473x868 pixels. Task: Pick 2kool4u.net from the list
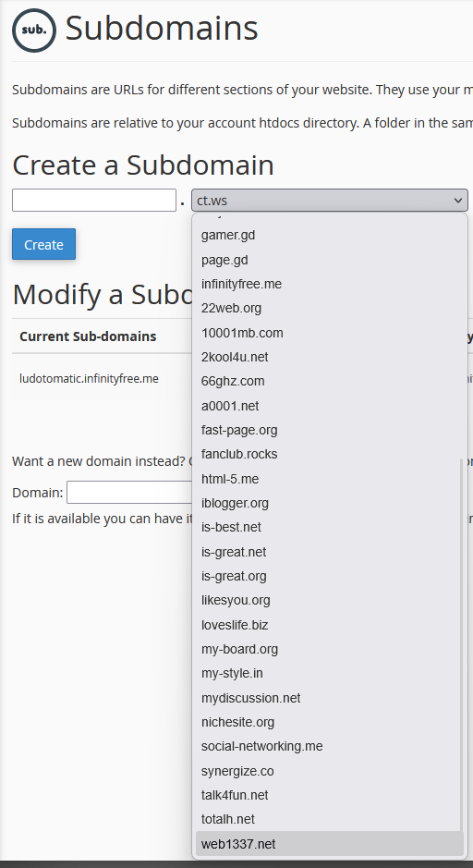click(329, 357)
